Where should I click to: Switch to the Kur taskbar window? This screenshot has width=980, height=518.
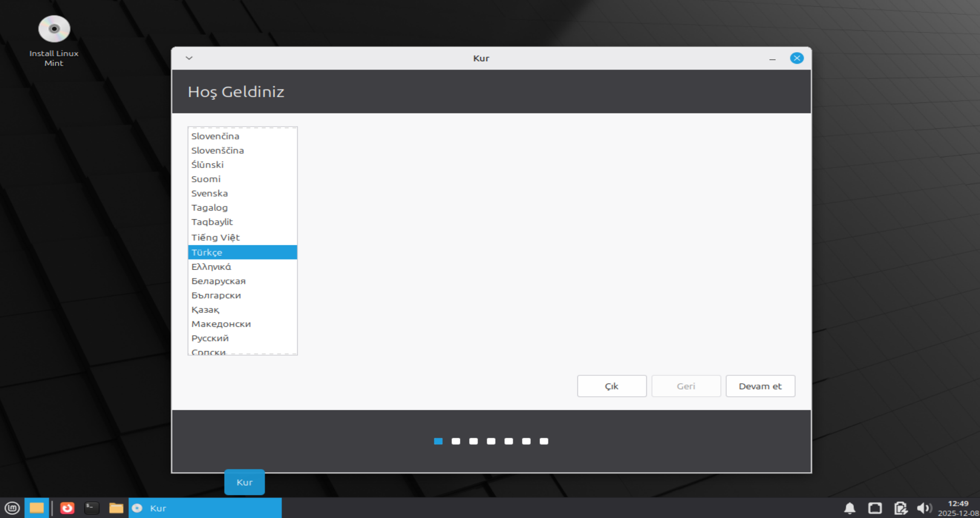(205, 508)
